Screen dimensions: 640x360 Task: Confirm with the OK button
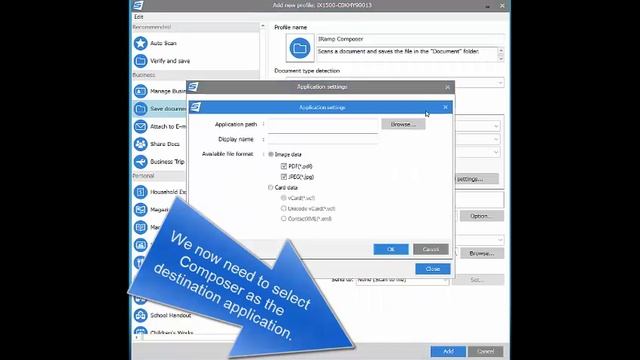(391, 249)
